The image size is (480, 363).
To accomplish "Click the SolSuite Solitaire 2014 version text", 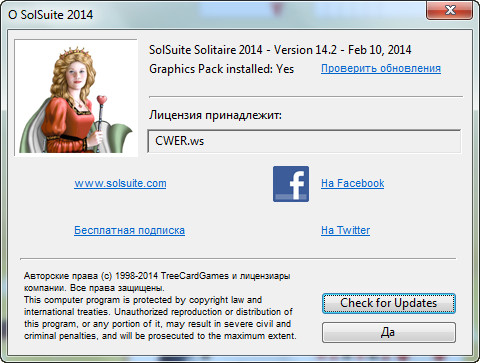I will tap(280, 50).
